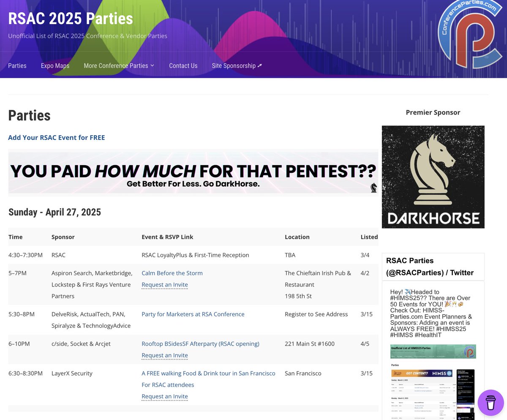This screenshot has width=507, height=420.
Task: Open Calm Before the Storm event
Action: (172, 273)
